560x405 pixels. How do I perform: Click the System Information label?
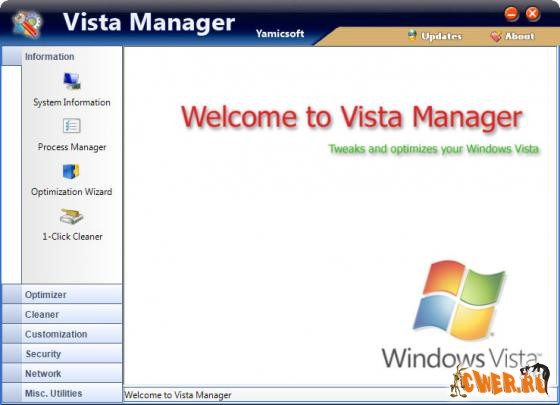point(72,102)
